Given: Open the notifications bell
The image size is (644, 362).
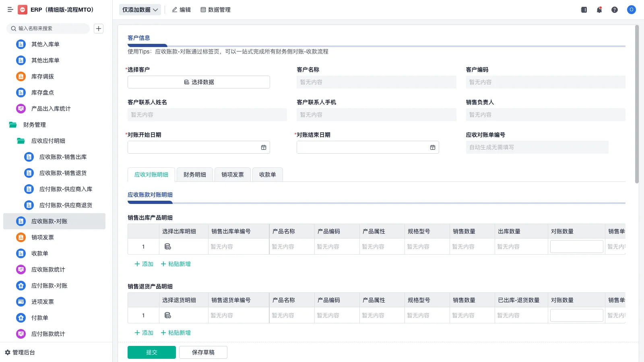Looking at the screenshot, I should tap(599, 10).
